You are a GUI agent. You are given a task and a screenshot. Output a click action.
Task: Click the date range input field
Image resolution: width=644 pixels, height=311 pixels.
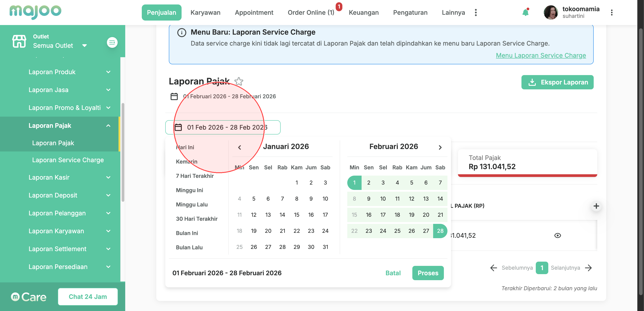pos(222,127)
